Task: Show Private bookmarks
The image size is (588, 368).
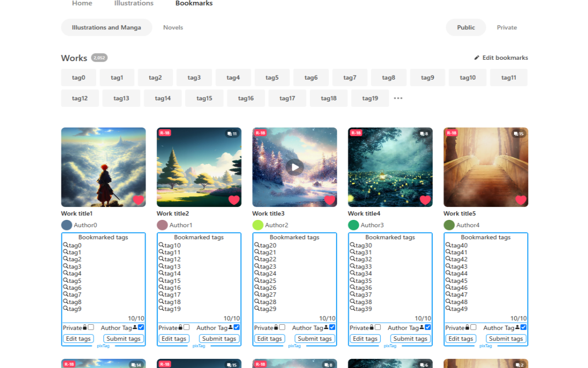Action: click(x=507, y=28)
